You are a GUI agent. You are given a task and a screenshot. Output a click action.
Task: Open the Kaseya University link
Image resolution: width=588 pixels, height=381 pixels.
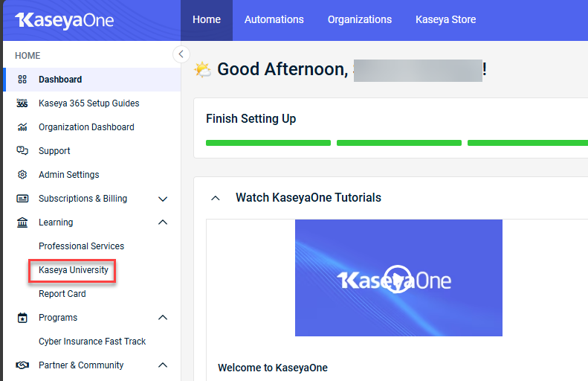[x=74, y=270]
